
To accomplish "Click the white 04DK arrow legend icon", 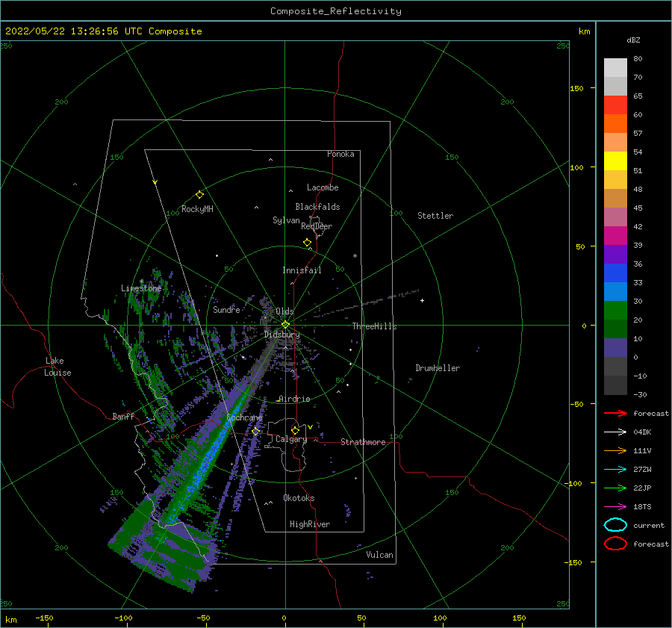I will point(615,432).
